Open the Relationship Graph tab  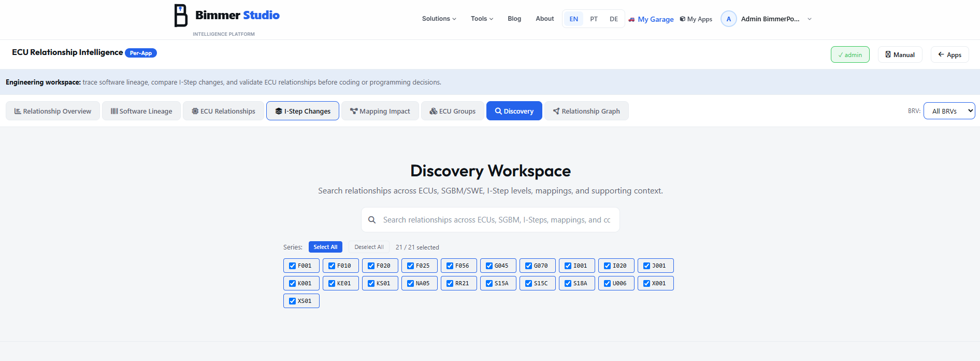pyautogui.click(x=586, y=111)
